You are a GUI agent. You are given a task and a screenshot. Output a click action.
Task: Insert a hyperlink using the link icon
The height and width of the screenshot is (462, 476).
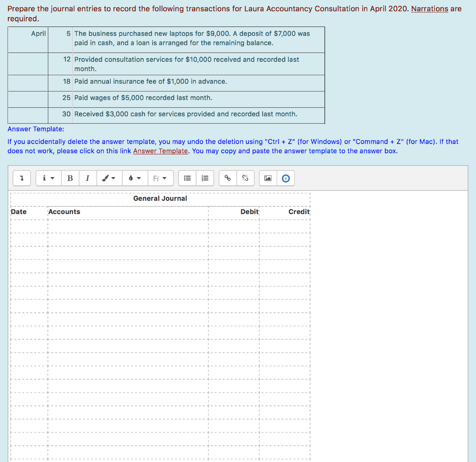tap(227, 178)
